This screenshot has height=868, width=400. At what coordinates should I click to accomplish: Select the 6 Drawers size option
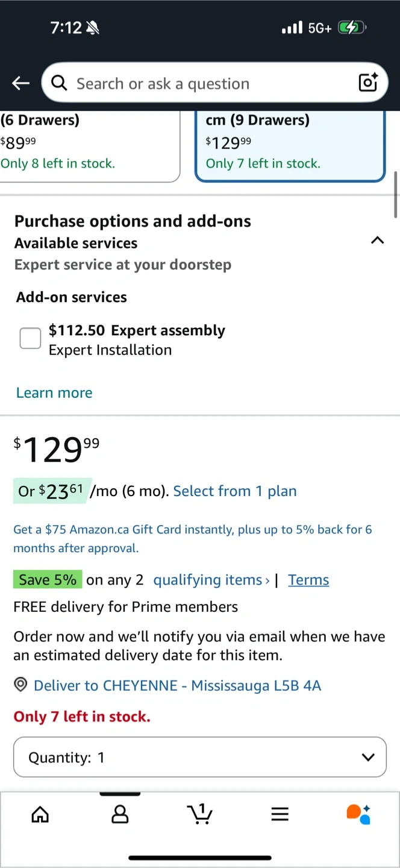pyautogui.click(x=84, y=145)
